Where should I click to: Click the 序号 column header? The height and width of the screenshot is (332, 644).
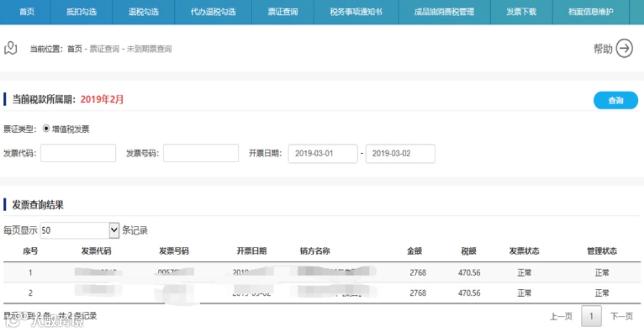coord(30,251)
